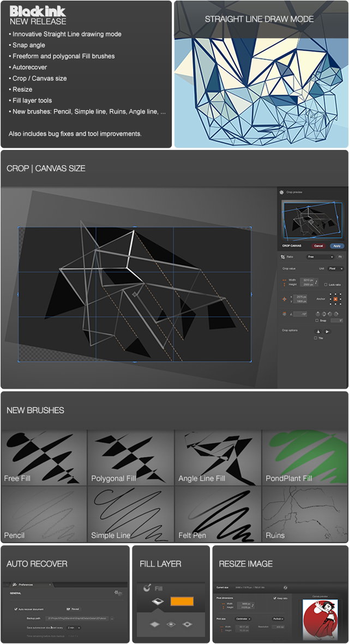This screenshot has height=644, width=349.
Task: Click the Resolution field in Resize Image
Action: point(278,627)
